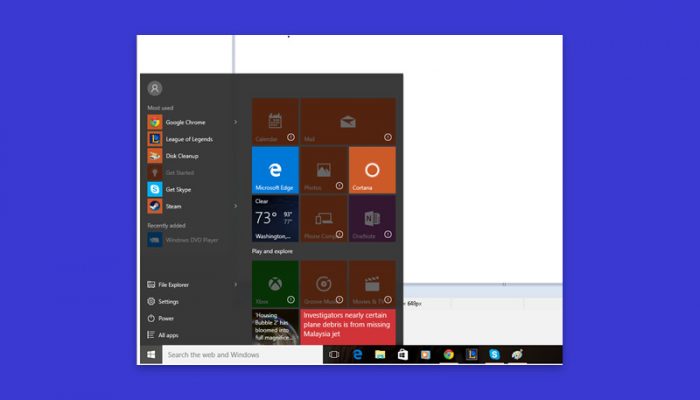Screen dimensions: 700x400
Task: Click the Search the web and Windows box
Action: click(x=242, y=354)
